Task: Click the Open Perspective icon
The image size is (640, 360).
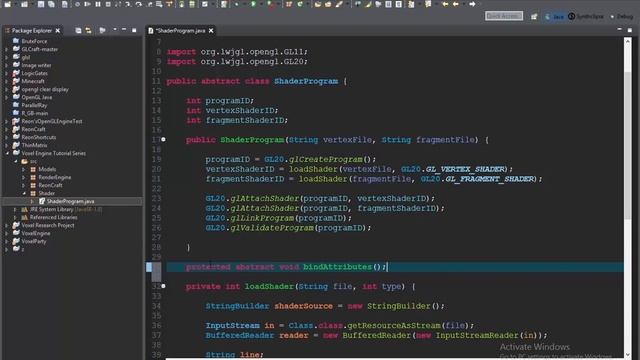Action: pos(534,16)
